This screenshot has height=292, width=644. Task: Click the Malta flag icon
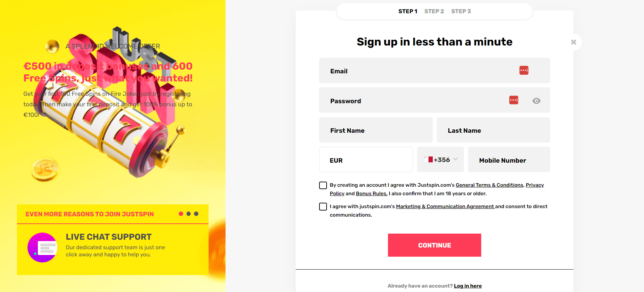coord(428,160)
